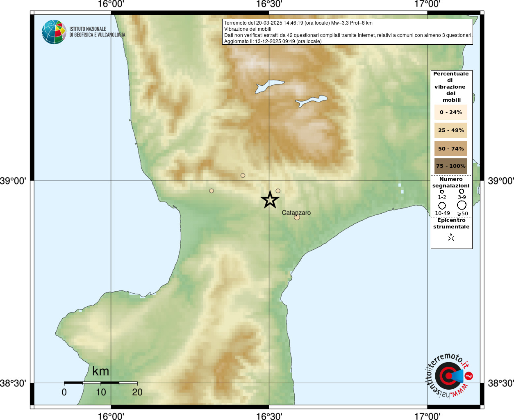Image resolution: width=514 pixels, height=420 pixels.
Task: Click the 10-49 reports legend circle
Action: coord(442,205)
